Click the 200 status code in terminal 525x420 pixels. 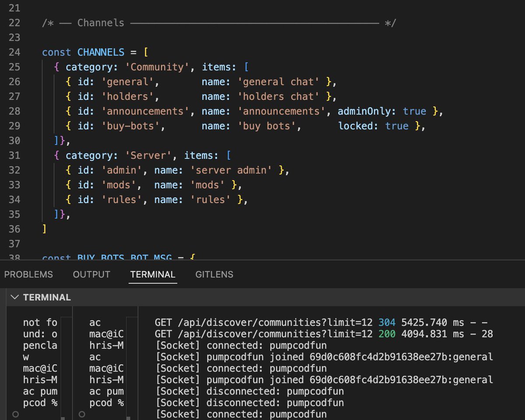[387, 334]
